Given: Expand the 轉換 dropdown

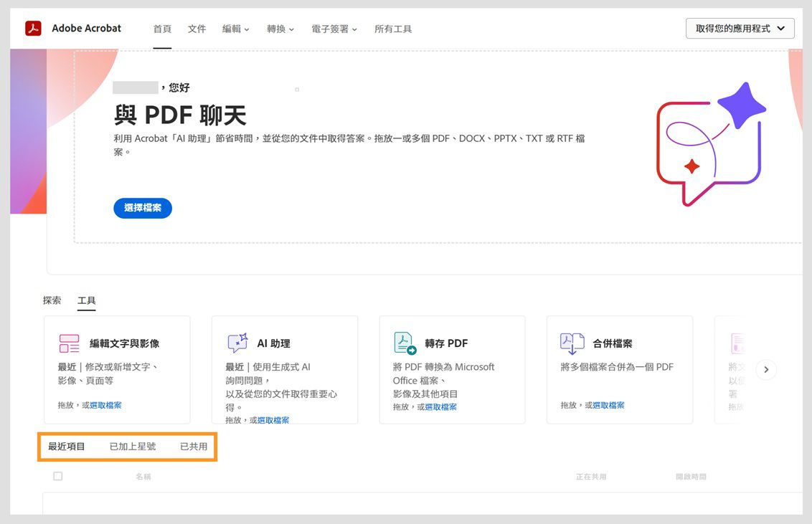Looking at the screenshot, I should 280,29.
